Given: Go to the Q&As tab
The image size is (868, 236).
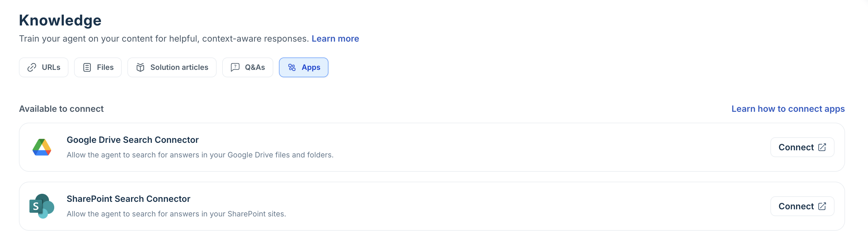Looking at the screenshot, I should (x=248, y=67).
